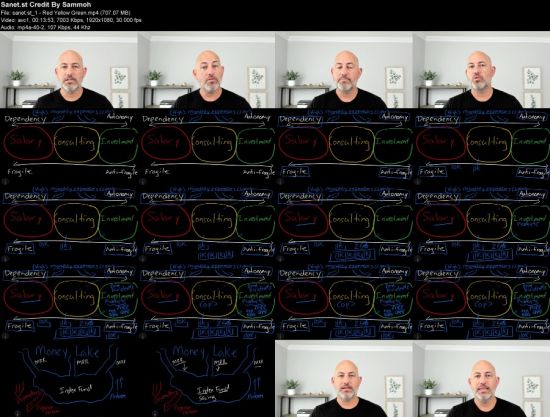Click the Dependency label in first diagram frame
This screenshot has height=417, width=550.
(25, 119)
